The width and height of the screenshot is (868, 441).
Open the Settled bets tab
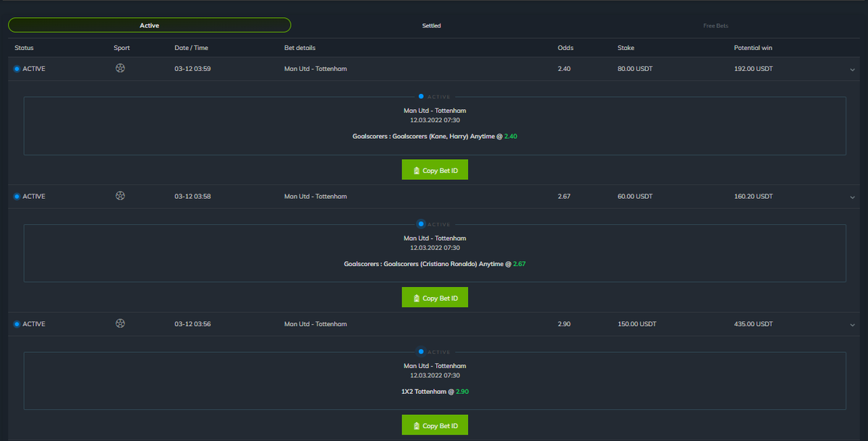coord(432,25)
